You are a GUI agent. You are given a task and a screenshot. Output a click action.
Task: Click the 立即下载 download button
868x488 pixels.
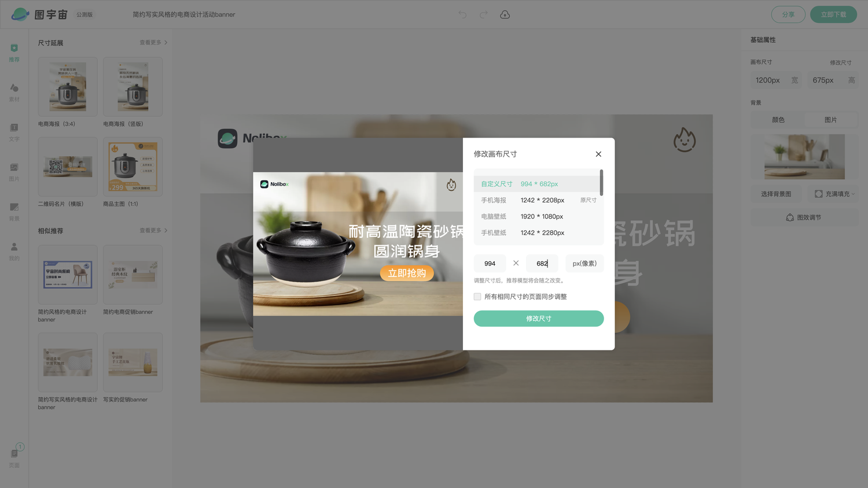point(833,14)
